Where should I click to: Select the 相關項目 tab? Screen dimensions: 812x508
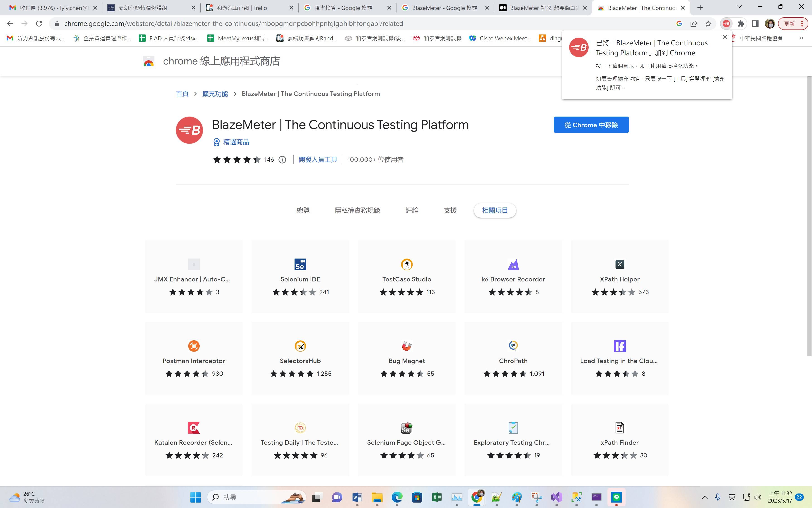[x=495, y=210]
